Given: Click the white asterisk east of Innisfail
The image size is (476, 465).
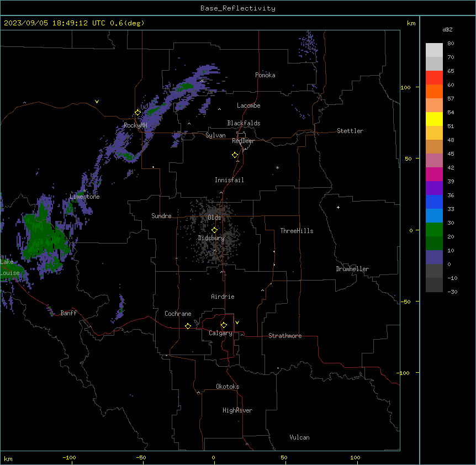Looking at the screenshot, I should 277,167.
